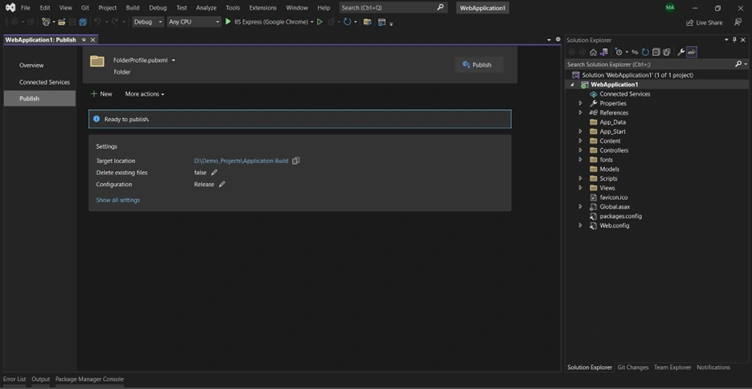The width and height of the screenshot is (752, 389).
Task: Expand the Controllers folder
Action: 580,150
